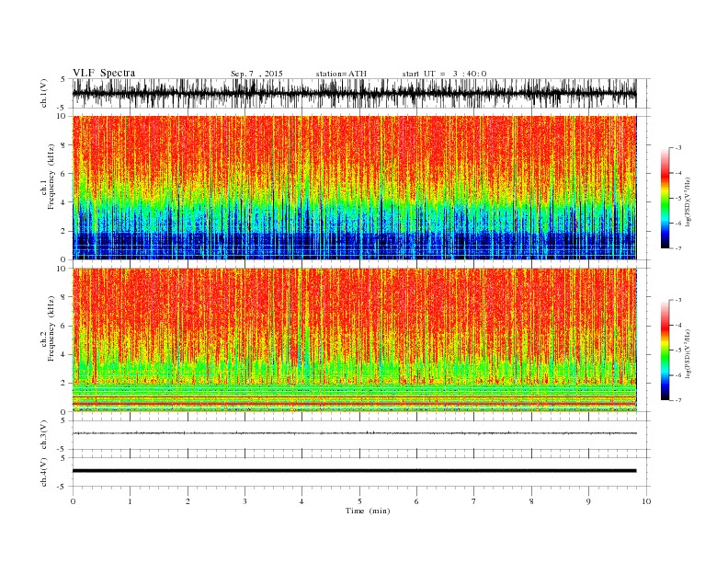This screenshot has width=728, height=563.
Task: Click time axis tick label "9"
Action: pos(588,501)
